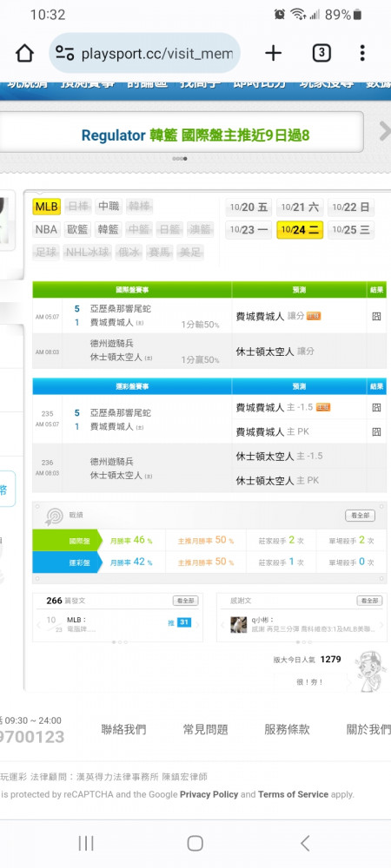Choose date 10/22 日

[x=351, y=207]
